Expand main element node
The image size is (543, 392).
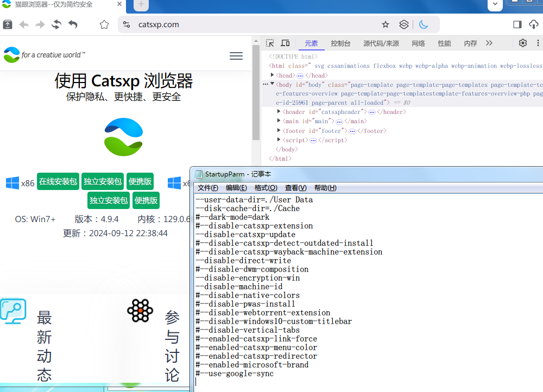[279, 121]
